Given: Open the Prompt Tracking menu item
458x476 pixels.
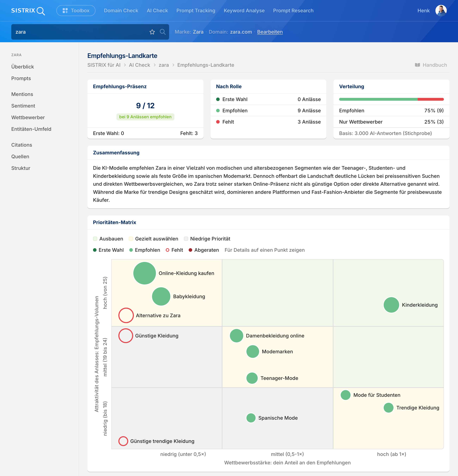Looking at the screenshot, I should point(196,11).
